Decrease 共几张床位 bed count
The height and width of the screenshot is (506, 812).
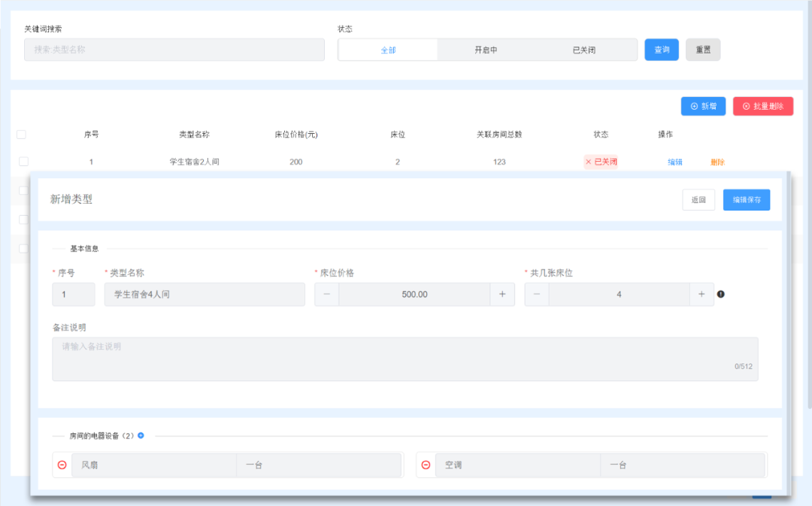click(537, 294)
